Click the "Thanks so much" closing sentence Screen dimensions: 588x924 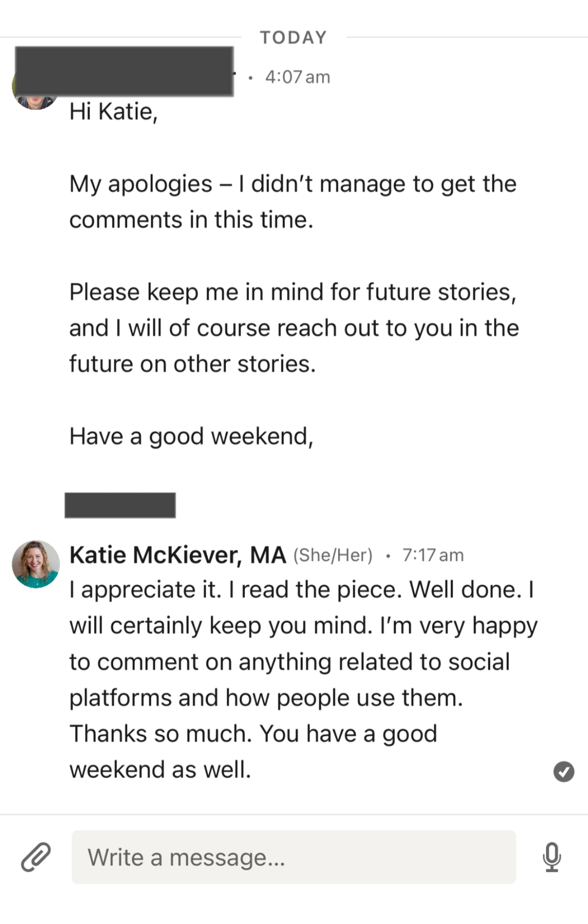click(x=253, y=734)
